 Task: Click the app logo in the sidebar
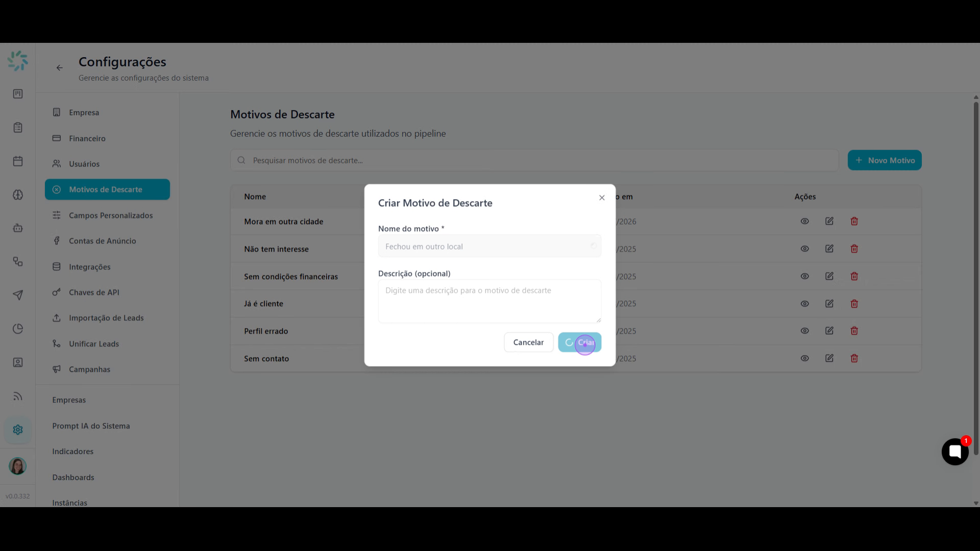click(18, 61)
